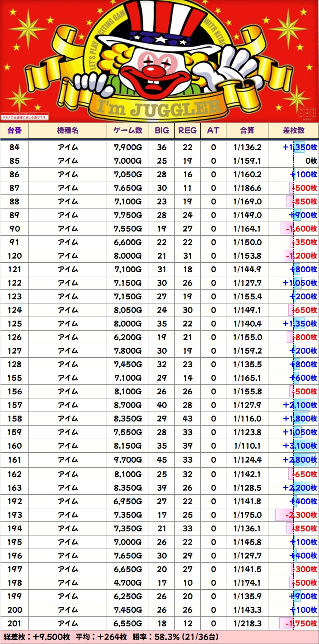Click the REG column header

[x=188, y=131]
